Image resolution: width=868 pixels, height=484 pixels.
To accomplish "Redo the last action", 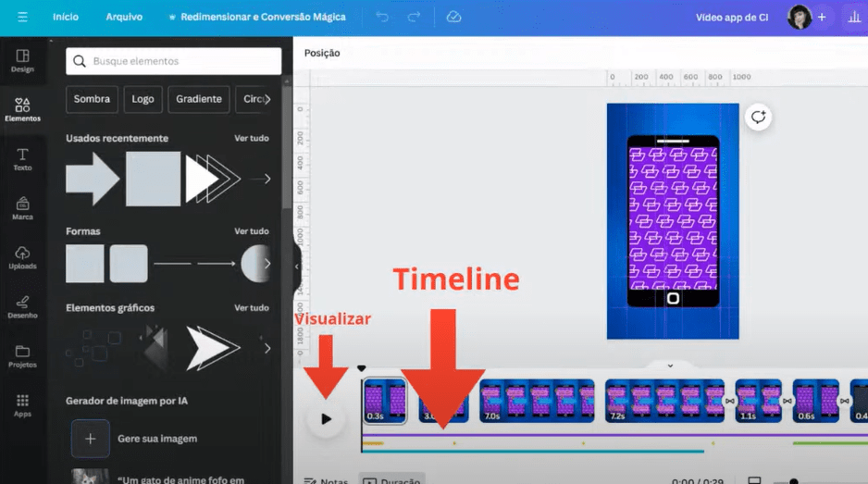I will click(414, 18).
